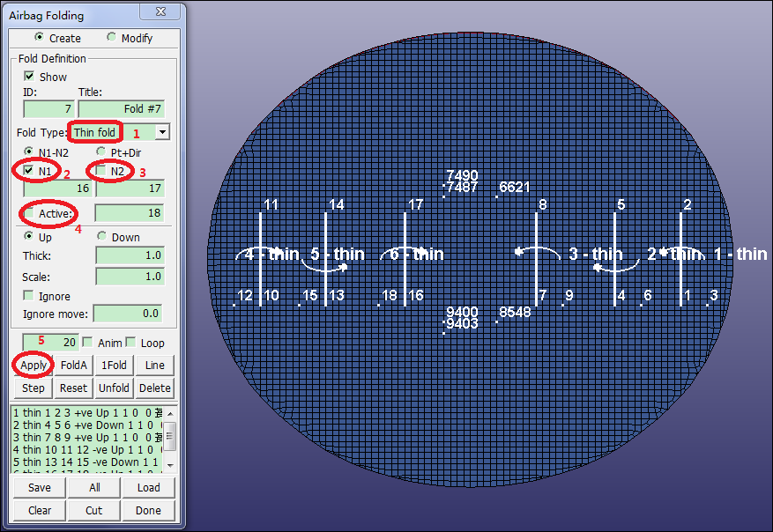Viewport: 773px width, 532px height.
Task: Open the Fold Type dropdown arrow
Action: coord(162,132)
